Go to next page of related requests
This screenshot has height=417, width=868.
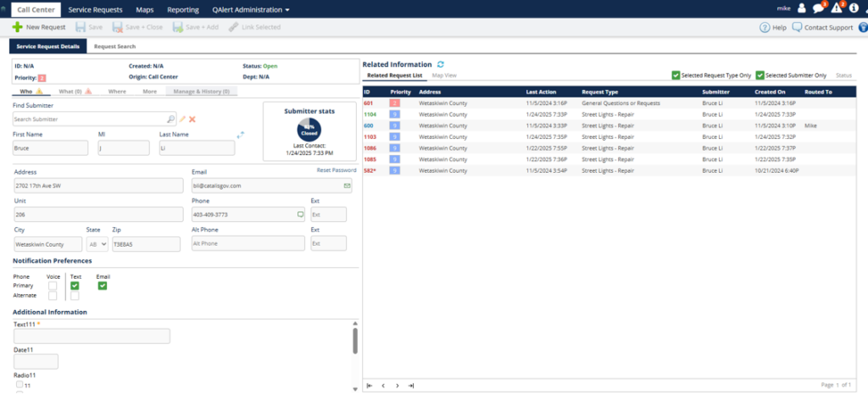[398, 386]
